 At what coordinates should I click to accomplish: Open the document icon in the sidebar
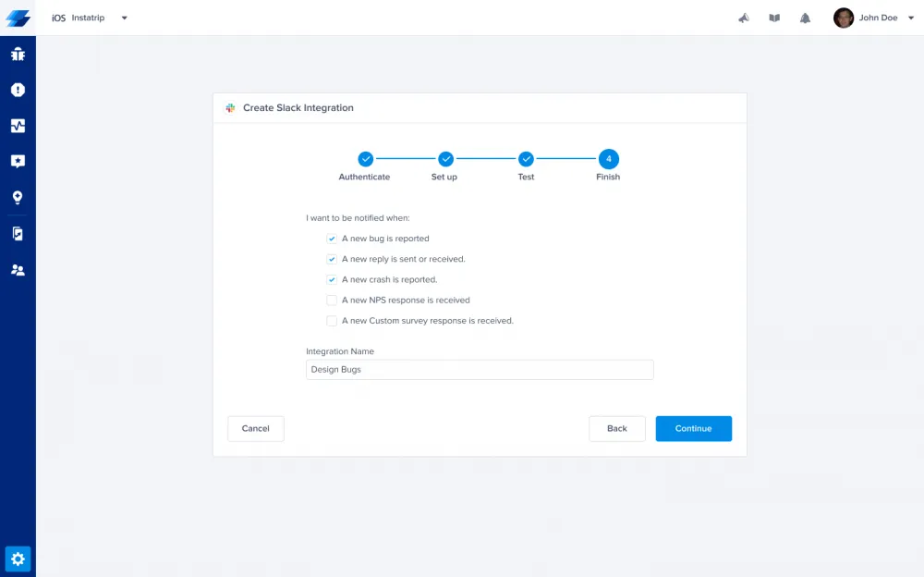[x=18, y=234]
